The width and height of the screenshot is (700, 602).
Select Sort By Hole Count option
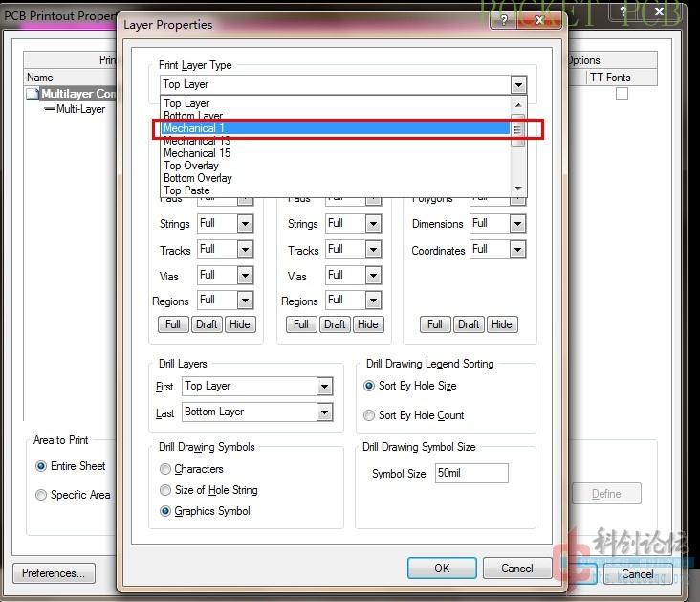[x=369, y=415]
